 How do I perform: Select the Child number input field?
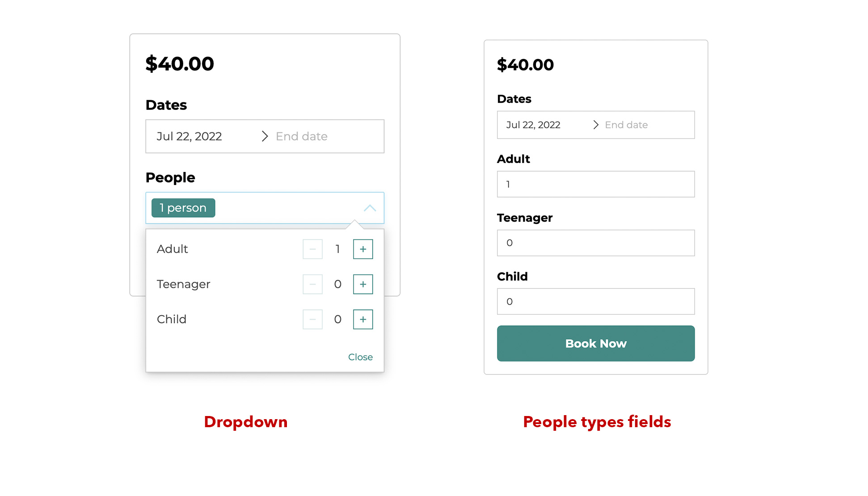click(595, 302)
